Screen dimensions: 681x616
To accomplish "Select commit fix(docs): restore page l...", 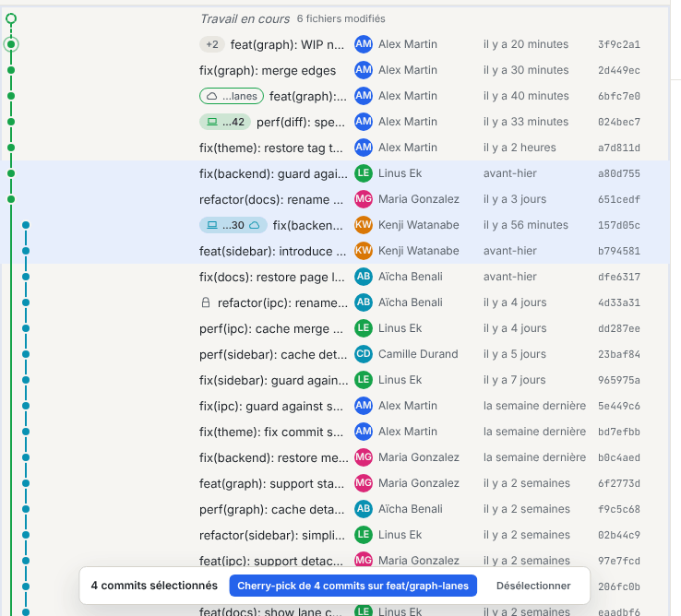I will pyautogui.click(x=272, y=277).
